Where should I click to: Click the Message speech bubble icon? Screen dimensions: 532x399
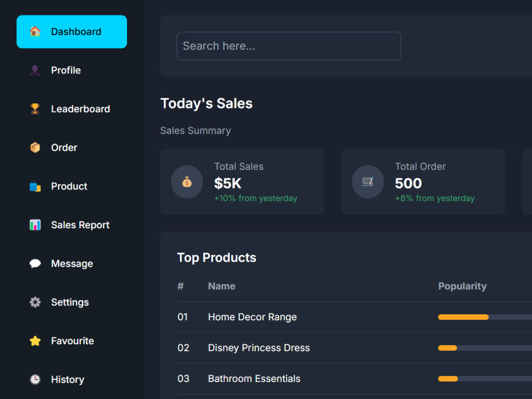(x=35, y=264)
